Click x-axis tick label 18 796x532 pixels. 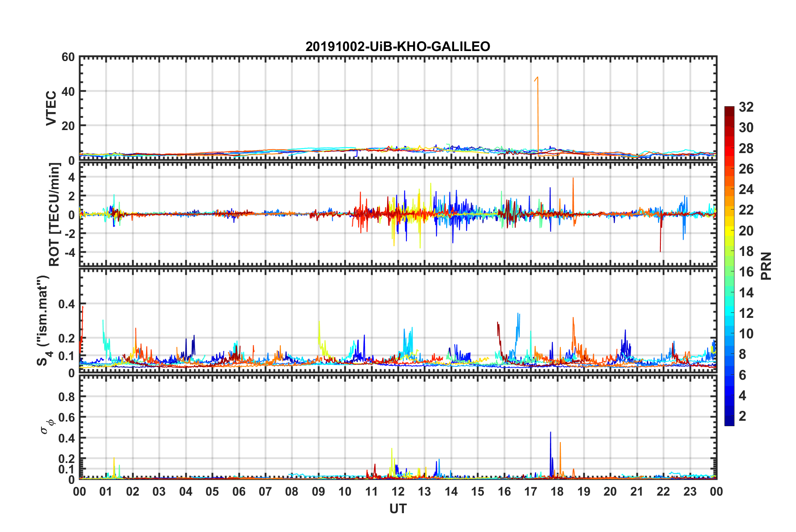[x=557, y=491]
